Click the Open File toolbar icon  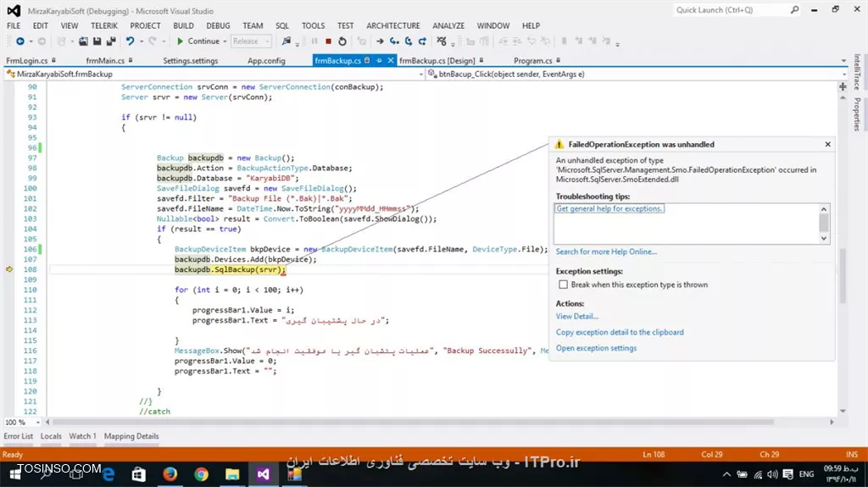point(83,41)
